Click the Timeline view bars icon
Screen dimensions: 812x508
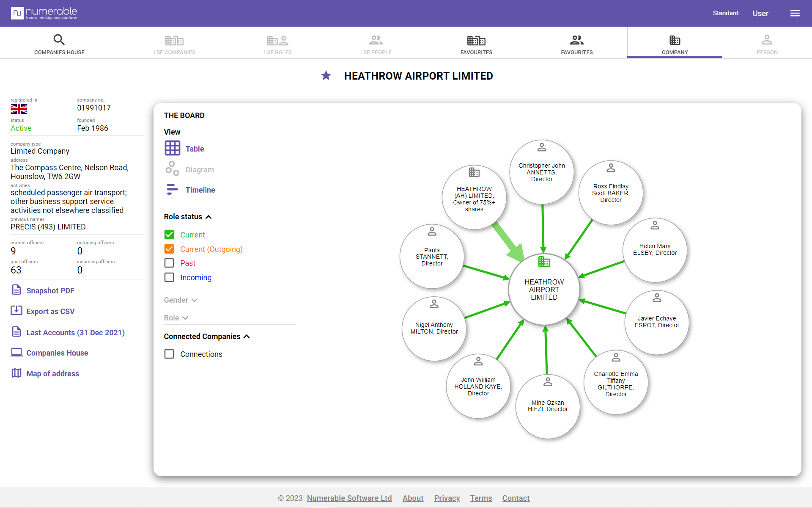click(172, 189)
